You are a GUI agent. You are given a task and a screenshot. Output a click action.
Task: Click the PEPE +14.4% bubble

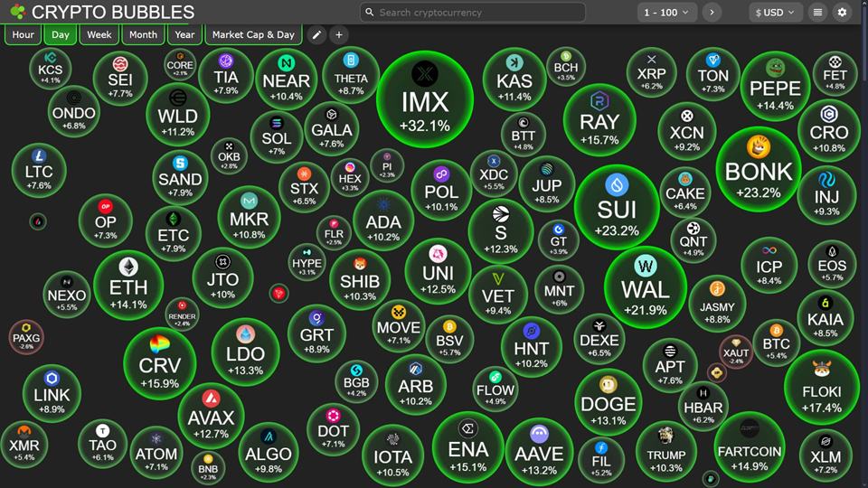tap(775, 86)
